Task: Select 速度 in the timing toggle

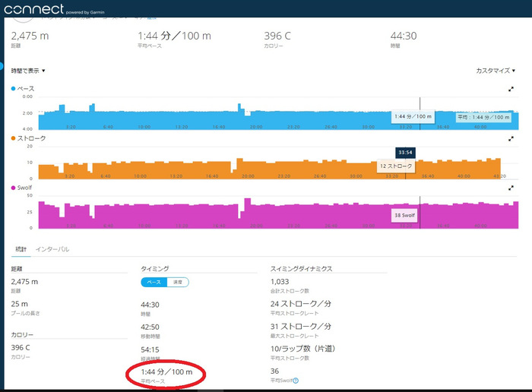Action: (178, 282)
